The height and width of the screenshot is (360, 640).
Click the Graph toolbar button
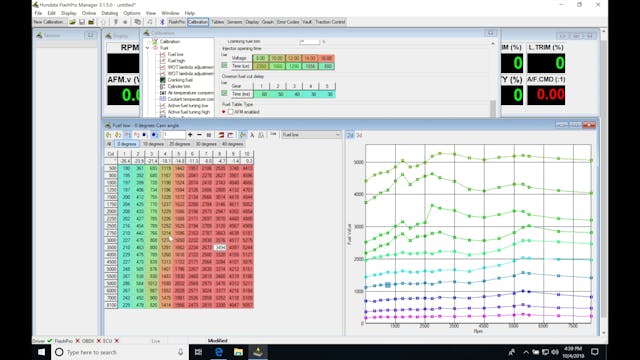click(268, 22)
